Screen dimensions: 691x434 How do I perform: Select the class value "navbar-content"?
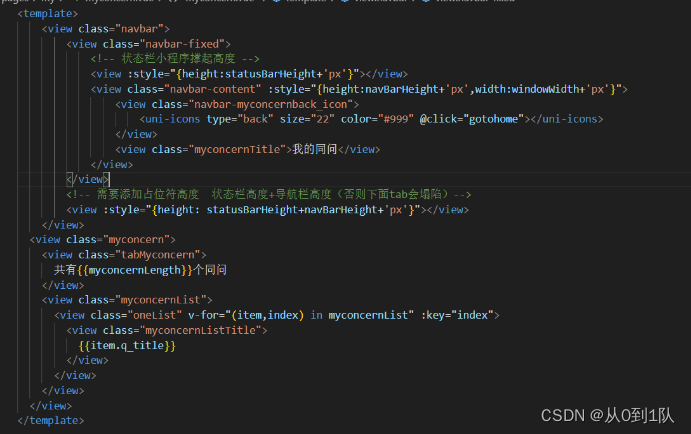[212, 89]
